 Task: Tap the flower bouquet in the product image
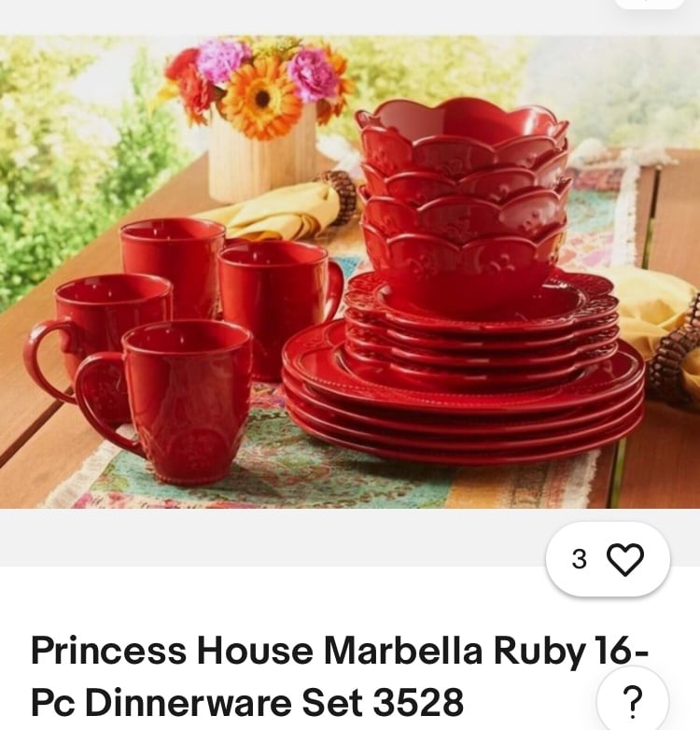(x=259, y=89)
